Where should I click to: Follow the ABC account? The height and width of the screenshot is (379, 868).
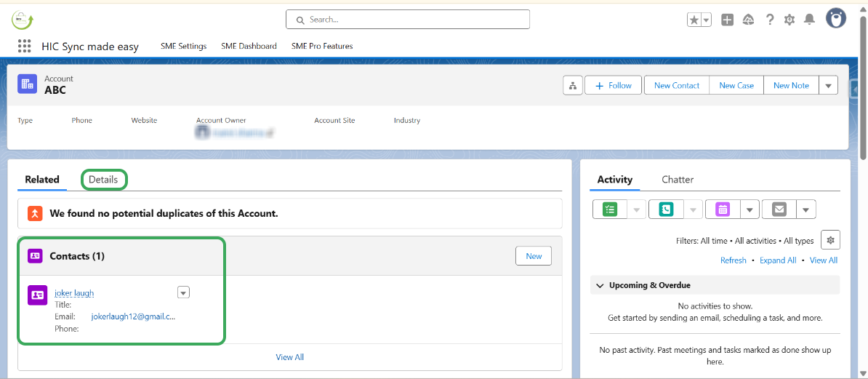(613, 85)
